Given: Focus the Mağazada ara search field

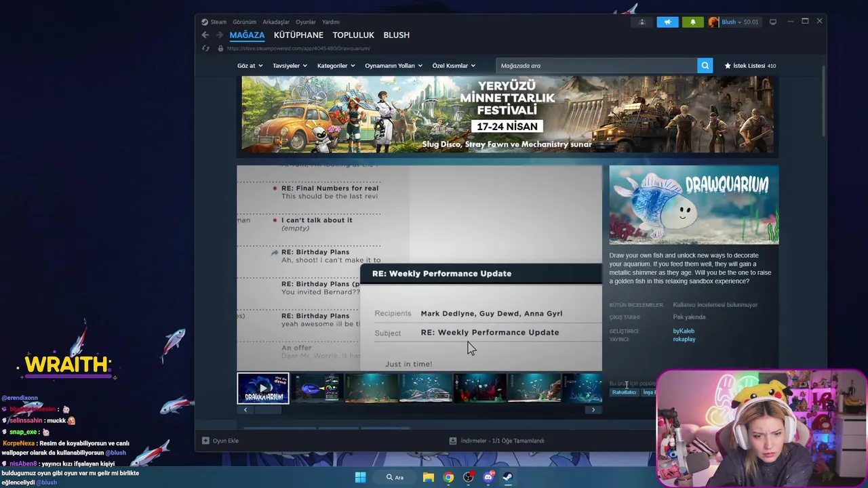Looking at the screenshot, I should [x=597, y=66].
